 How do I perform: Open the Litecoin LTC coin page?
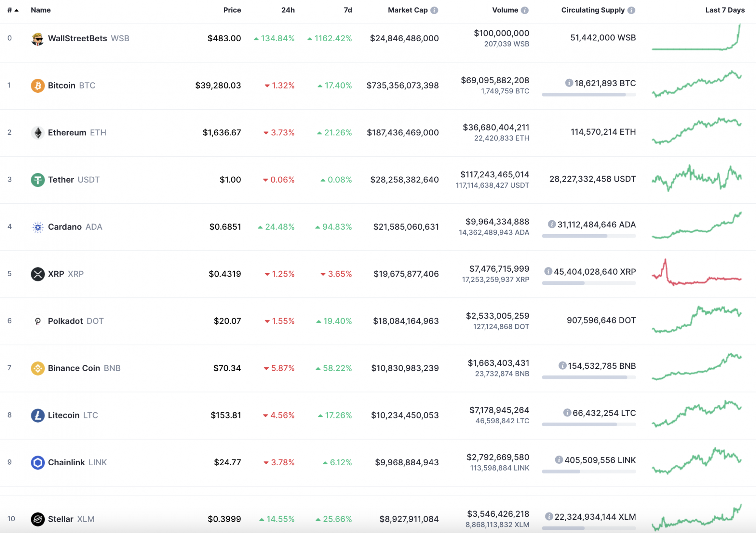[73, 415]
